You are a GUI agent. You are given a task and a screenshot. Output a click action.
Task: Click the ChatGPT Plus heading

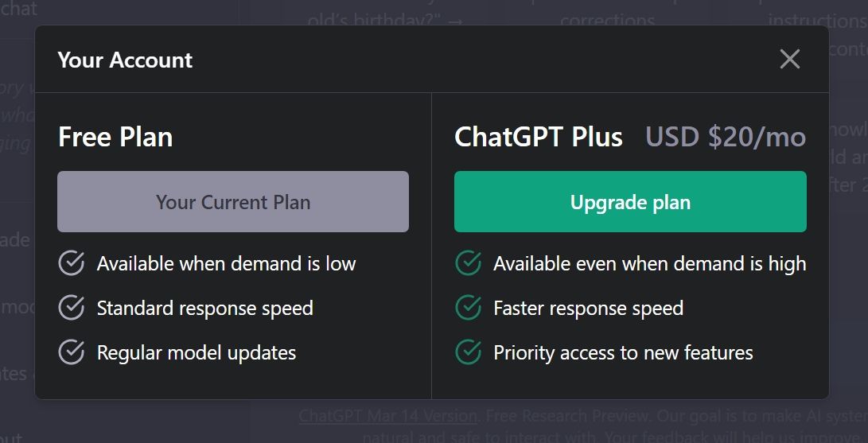[x=539, y=137]
